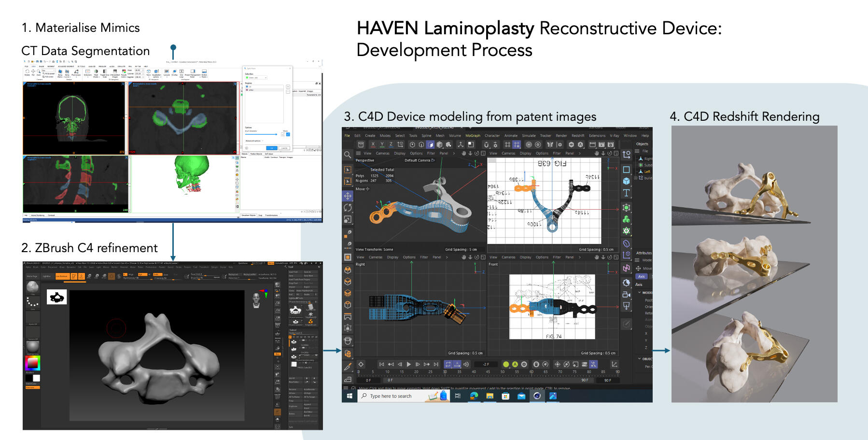Pick a color in ZBrush color picker
868x440 pixels.
[32, 363]
